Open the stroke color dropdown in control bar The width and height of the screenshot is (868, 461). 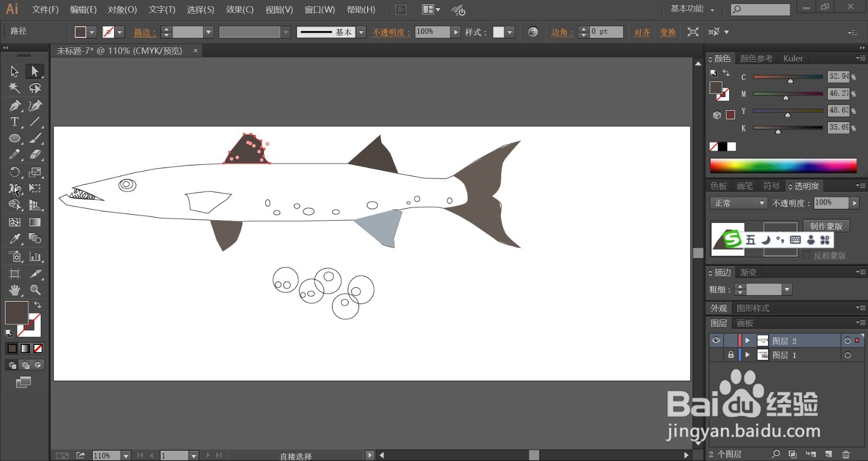click(120, 32)
